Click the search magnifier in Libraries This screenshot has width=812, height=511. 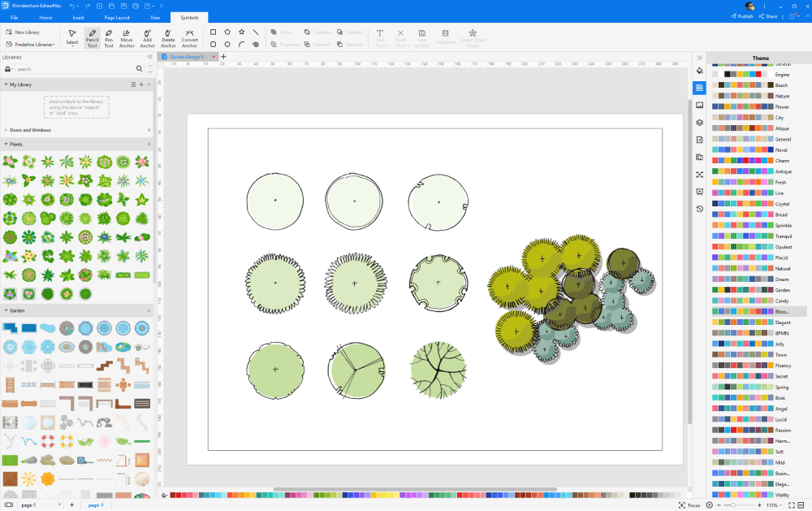point(139,68)
